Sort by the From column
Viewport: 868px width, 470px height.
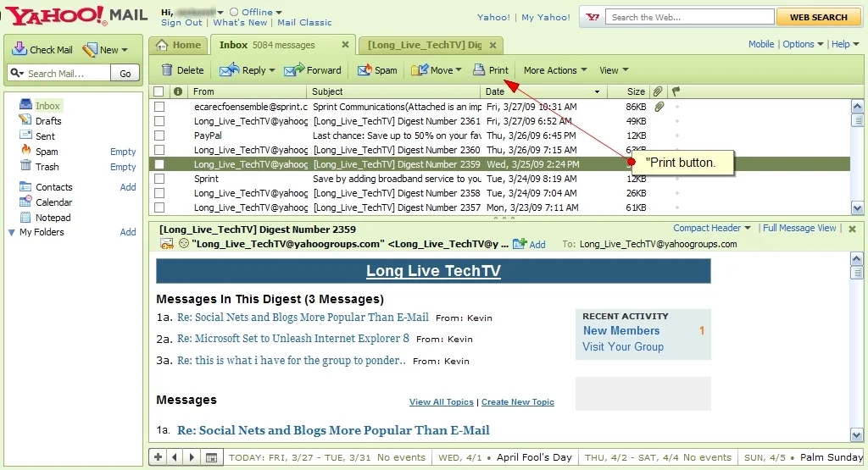[x=247, y=91]
